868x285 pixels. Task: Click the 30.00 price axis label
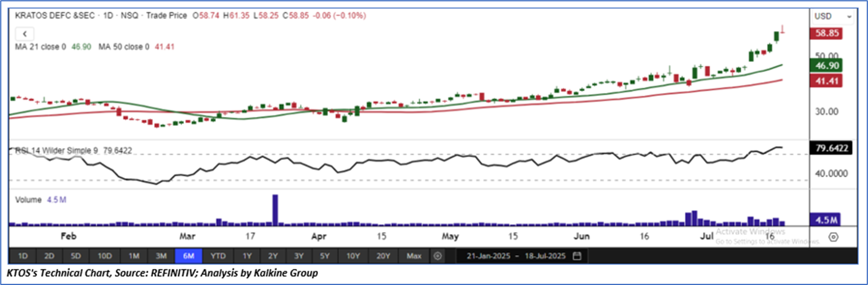coord(826,112)
